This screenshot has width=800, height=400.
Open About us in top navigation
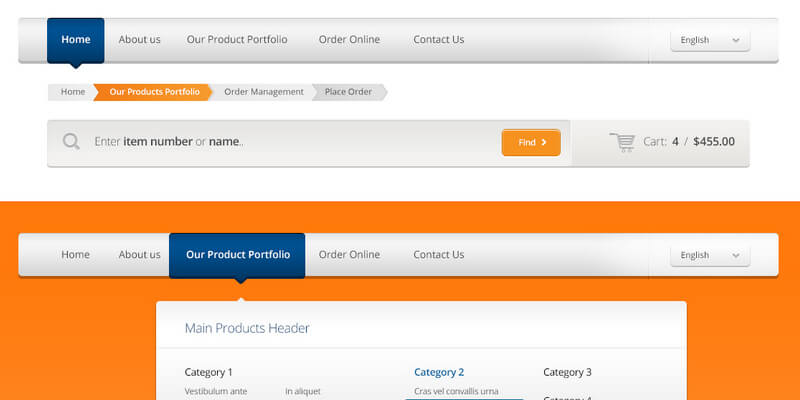point(139,40)
